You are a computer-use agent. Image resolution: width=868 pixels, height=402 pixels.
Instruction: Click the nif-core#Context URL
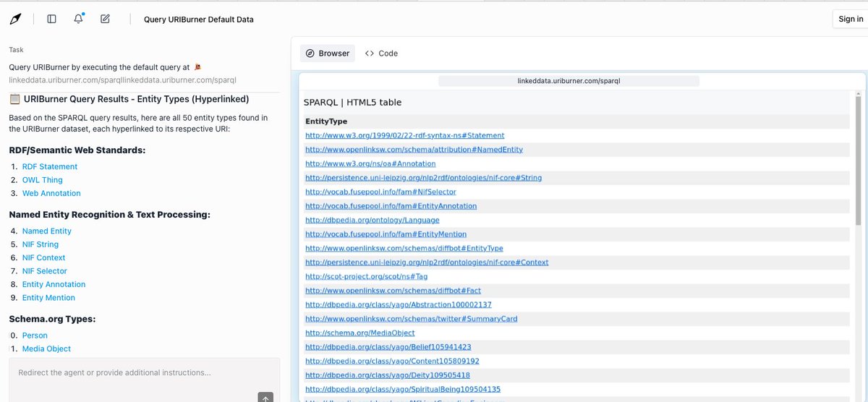point(427,262)
